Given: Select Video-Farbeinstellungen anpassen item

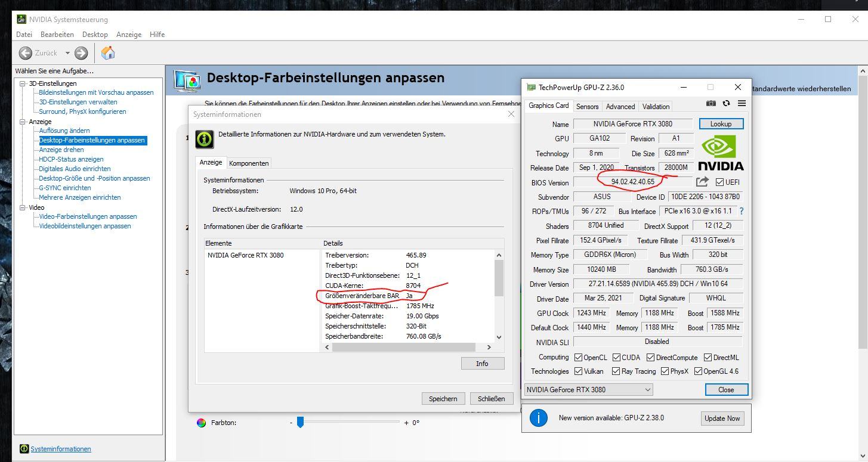Looking at the screenshot, I should click(x=88, y=216).
